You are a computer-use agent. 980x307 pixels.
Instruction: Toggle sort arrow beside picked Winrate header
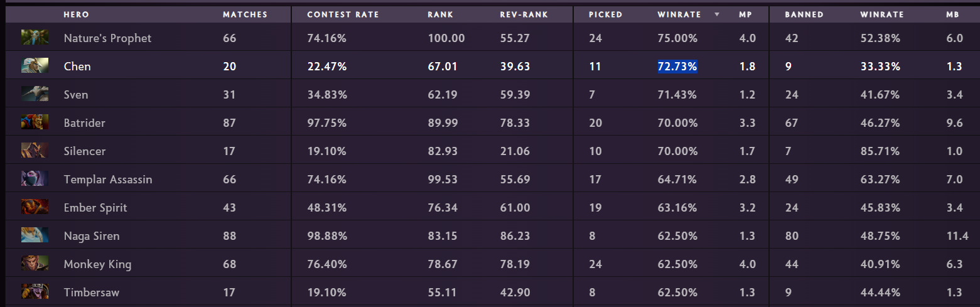coord(717,14)
